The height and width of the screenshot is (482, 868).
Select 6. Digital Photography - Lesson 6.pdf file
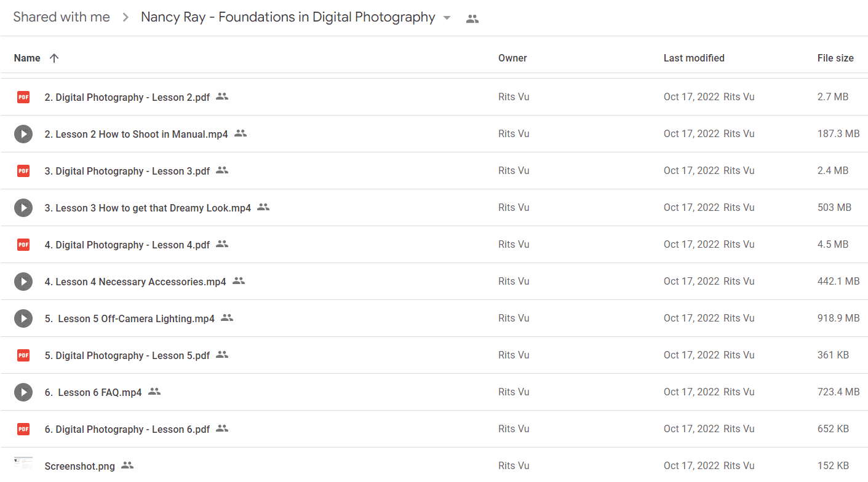[x=127, y=429]
